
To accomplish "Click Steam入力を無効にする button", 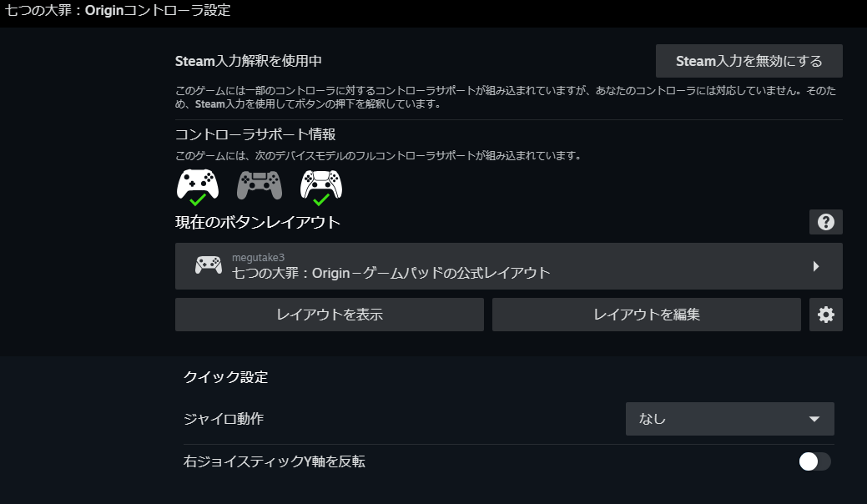I will pos(749,61).
